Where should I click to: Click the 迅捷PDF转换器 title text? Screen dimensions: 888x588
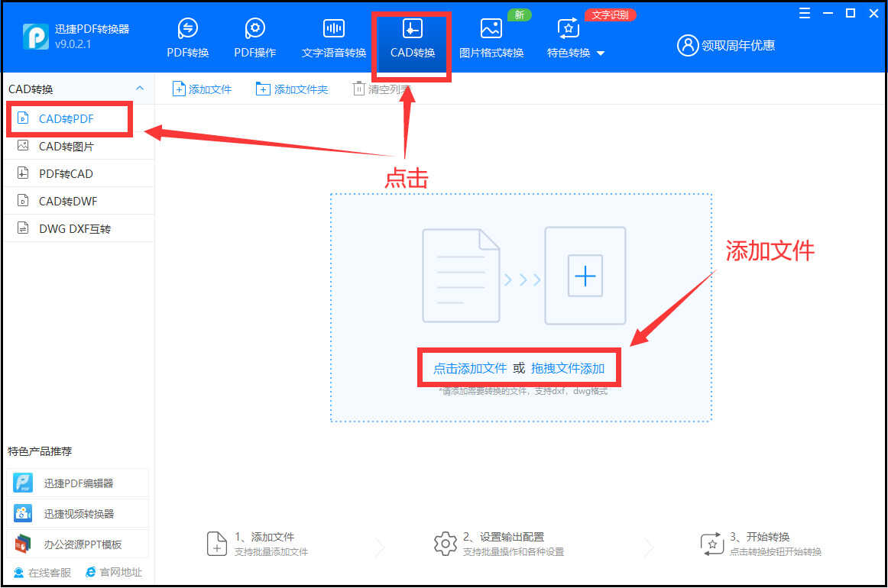[92, 30]
